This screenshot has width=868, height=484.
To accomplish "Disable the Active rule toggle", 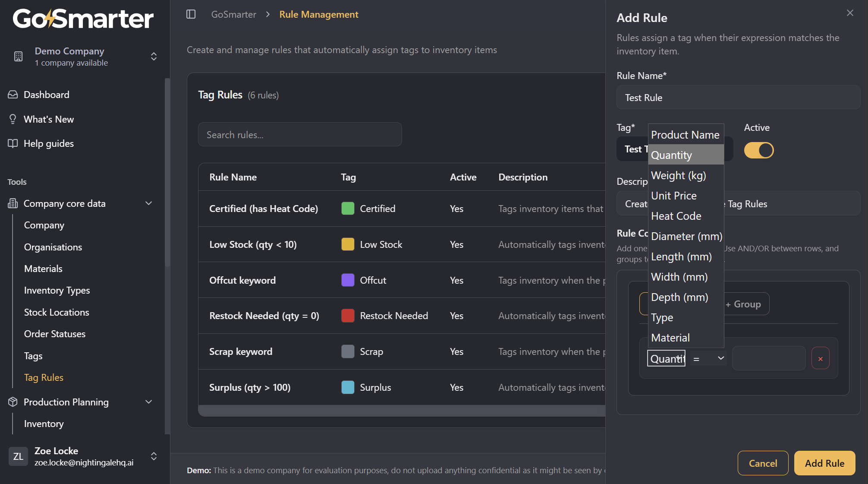I will click(x=758, y=150).
